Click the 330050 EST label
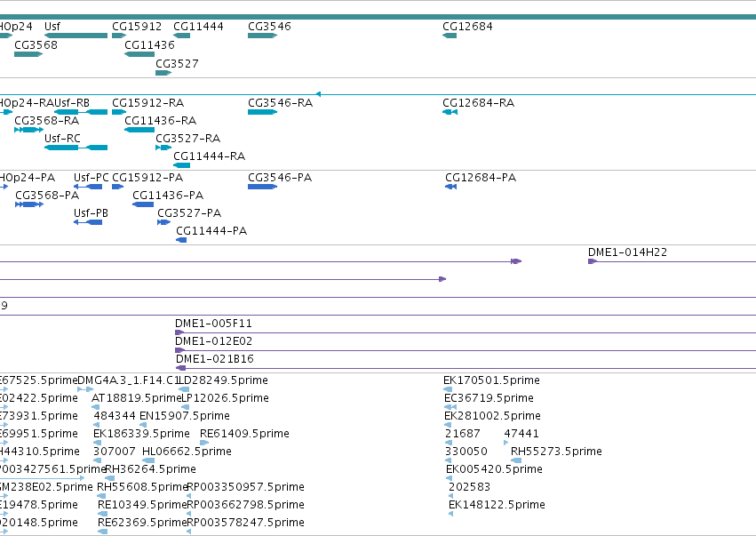Screen dimensions: 756x536 pyautogui.click(x=466, y=452)
